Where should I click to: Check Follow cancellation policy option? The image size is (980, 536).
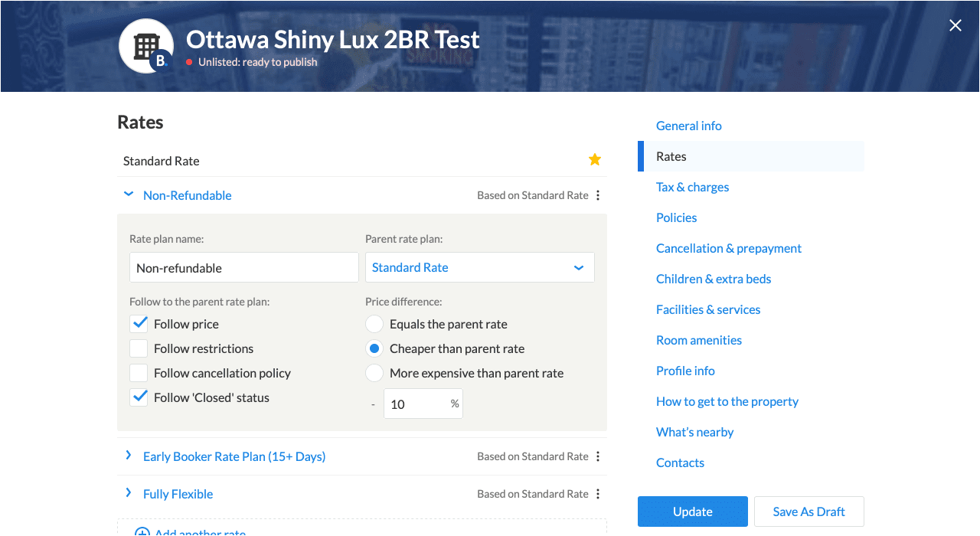coord(139,373)
